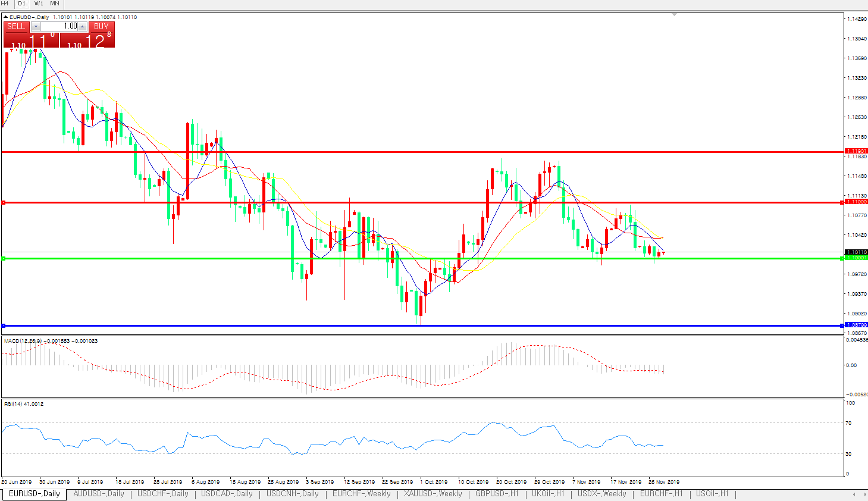Click the SELL button
This screenshot has height=501, width=868.
coord(16,26)
